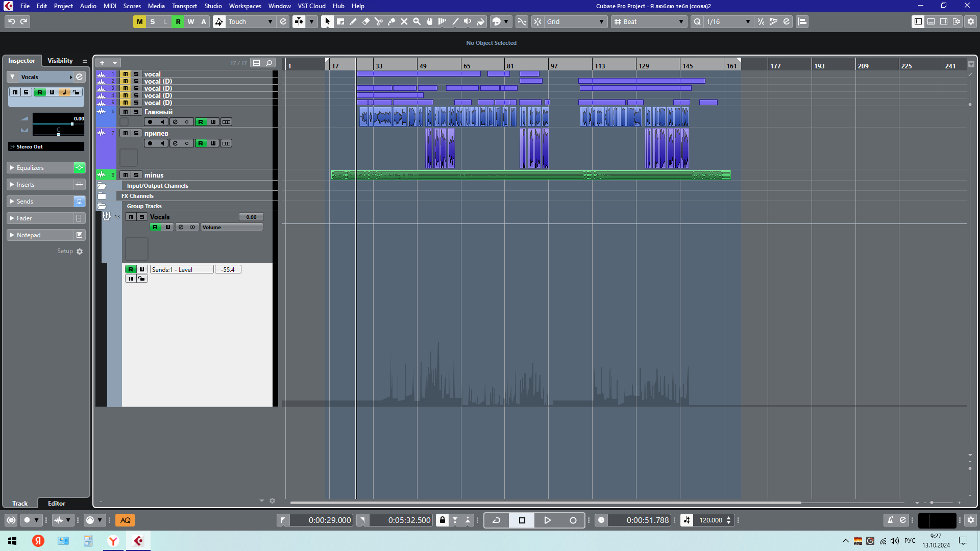Image resolution: width=980 pixels, height=551 pixels.
Task: Select the Zoom magnifier tool
Action: coord(417,21)
